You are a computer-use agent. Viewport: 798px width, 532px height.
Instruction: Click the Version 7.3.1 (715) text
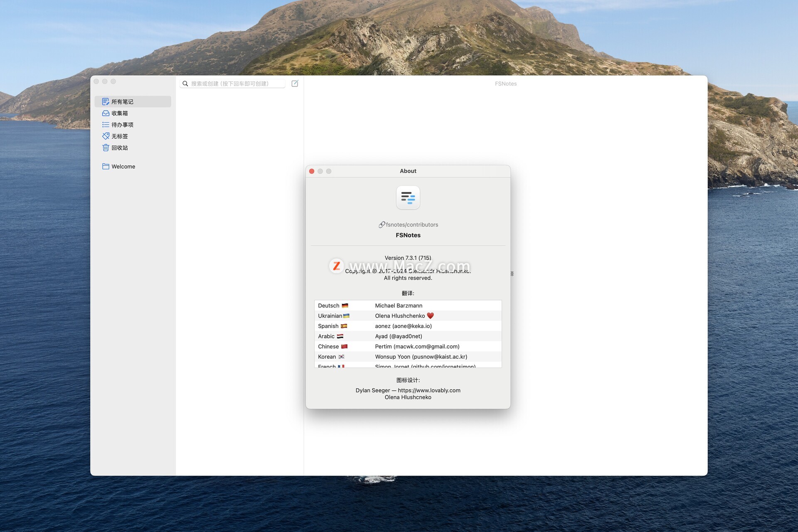tap(408, 258)
